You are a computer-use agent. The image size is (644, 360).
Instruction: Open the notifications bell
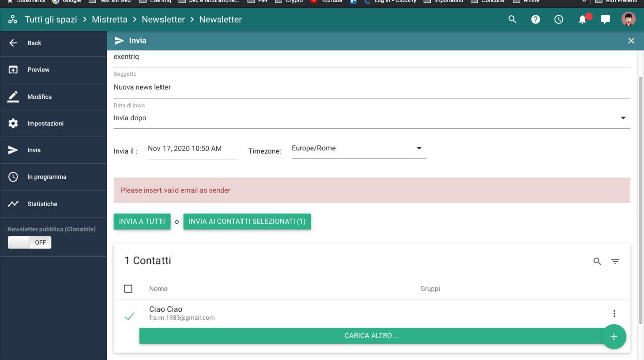coord(582,19)
